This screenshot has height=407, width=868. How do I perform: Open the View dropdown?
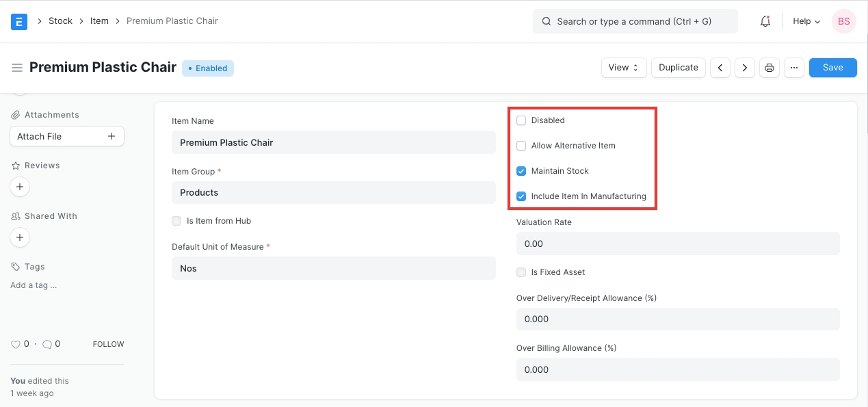[x=623, y=68]
